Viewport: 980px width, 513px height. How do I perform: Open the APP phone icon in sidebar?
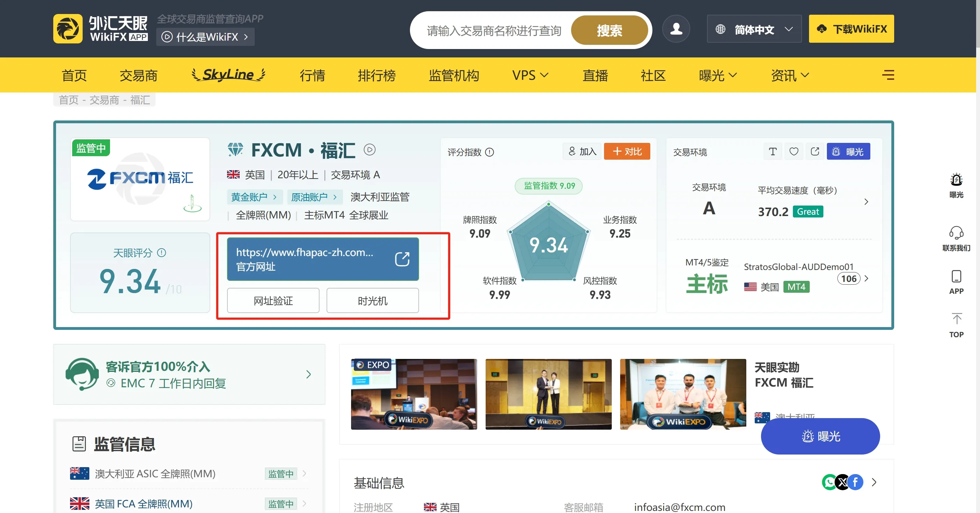pos(956,277)
